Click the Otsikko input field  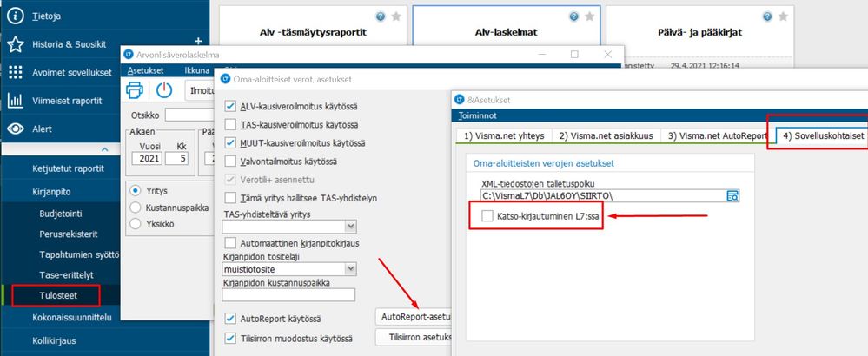189,115
